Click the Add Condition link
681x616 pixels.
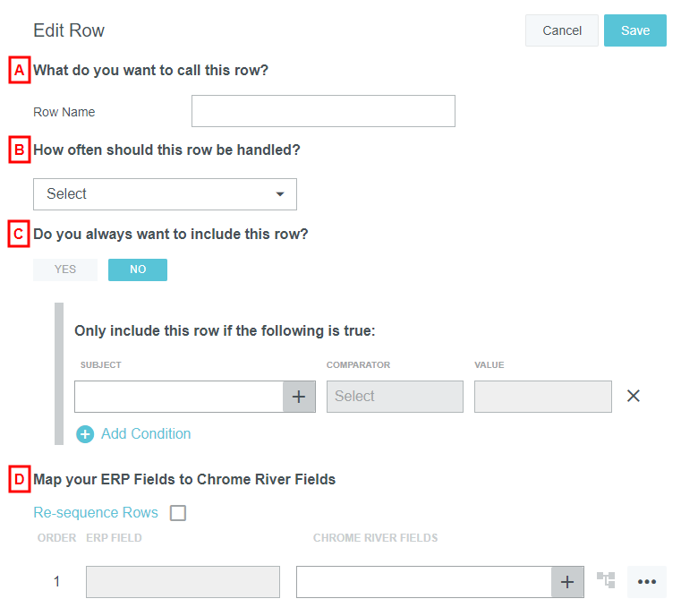click(x=146, y=434)
